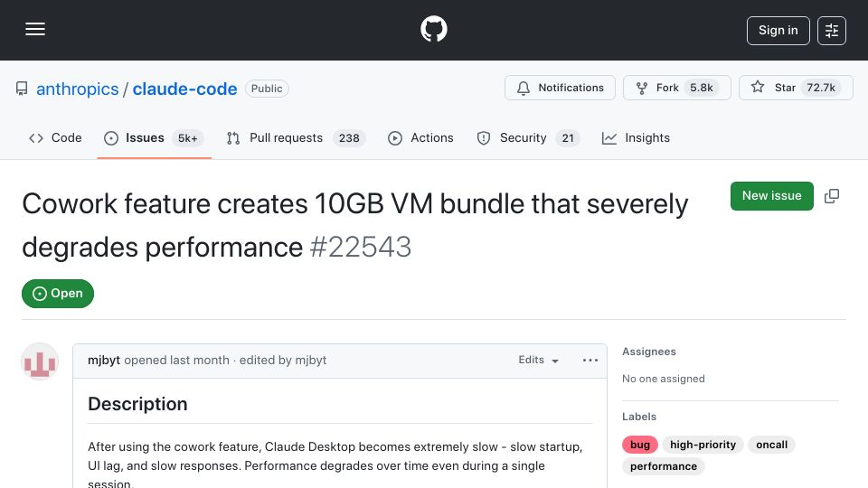Go to GitHub homepage via Octocat logo
Screen dimensions: 868x488
coord(433,29)
